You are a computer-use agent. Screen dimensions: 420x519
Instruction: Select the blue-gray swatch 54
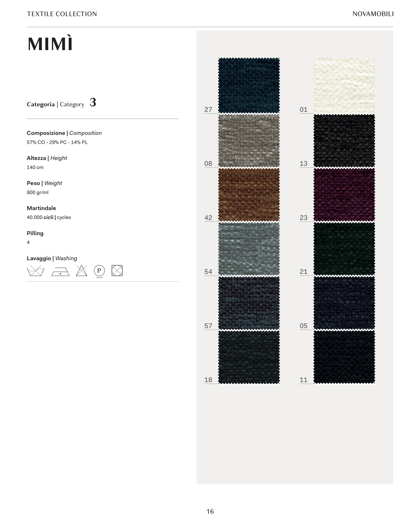tap(249, 249)
